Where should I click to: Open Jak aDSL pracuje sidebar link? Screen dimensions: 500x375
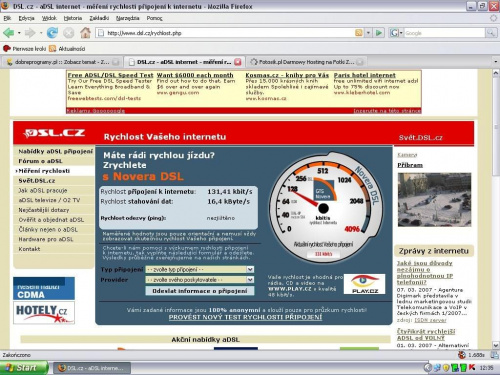(x=43, y=190)
